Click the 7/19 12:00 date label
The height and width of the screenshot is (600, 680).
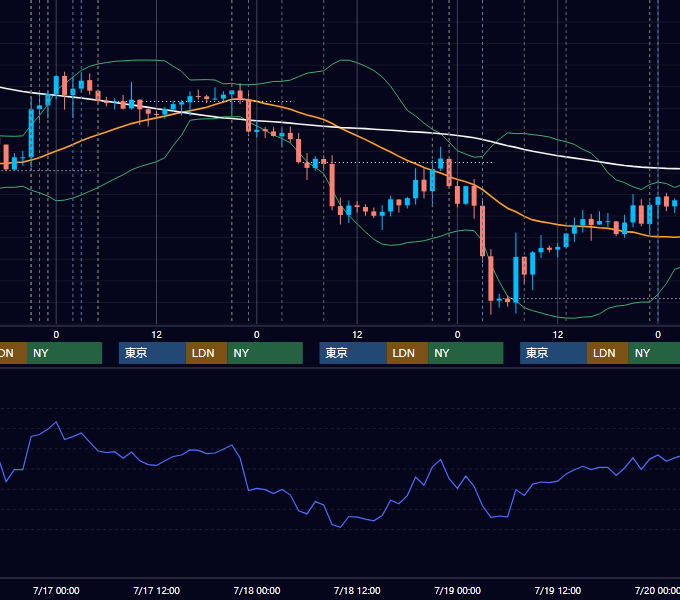point(558,590)
